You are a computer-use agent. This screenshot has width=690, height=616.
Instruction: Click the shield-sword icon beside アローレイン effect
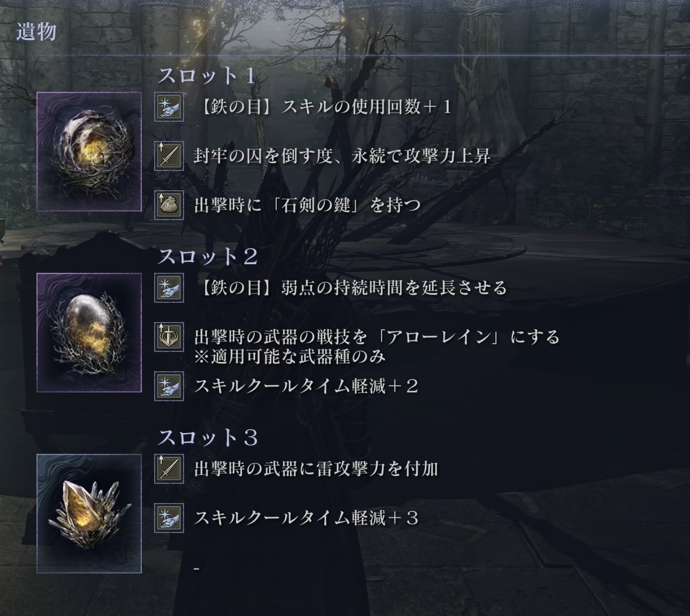[x=169, y=337]
